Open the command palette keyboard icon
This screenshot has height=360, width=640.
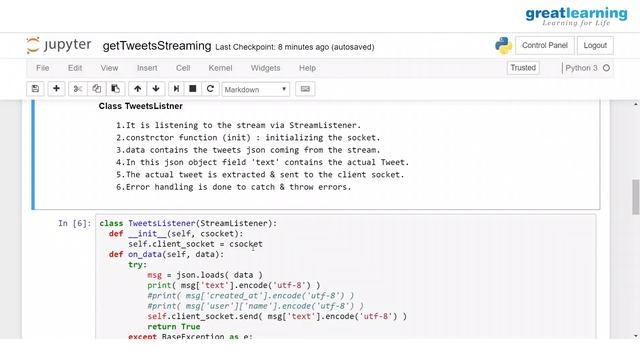pyautogui.click(x=305, y=89)
